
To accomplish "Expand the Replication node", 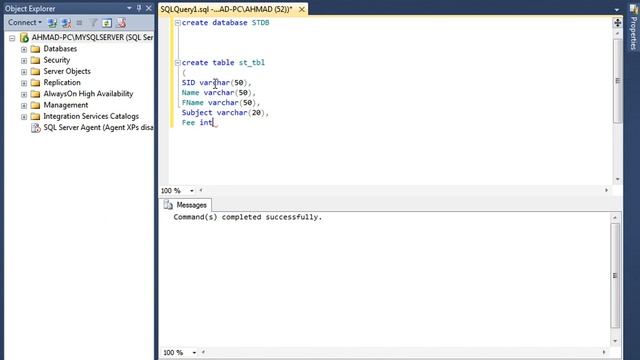I will pyautogui.click(x=24, y=83).
